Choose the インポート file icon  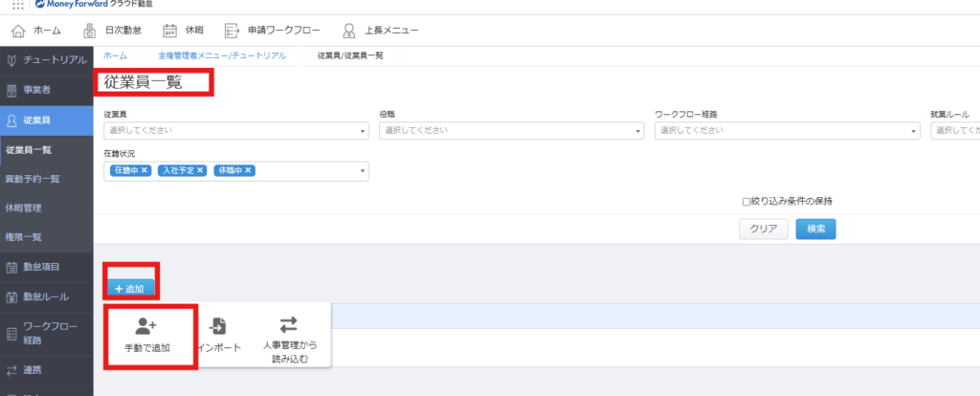tap(218, 326)
